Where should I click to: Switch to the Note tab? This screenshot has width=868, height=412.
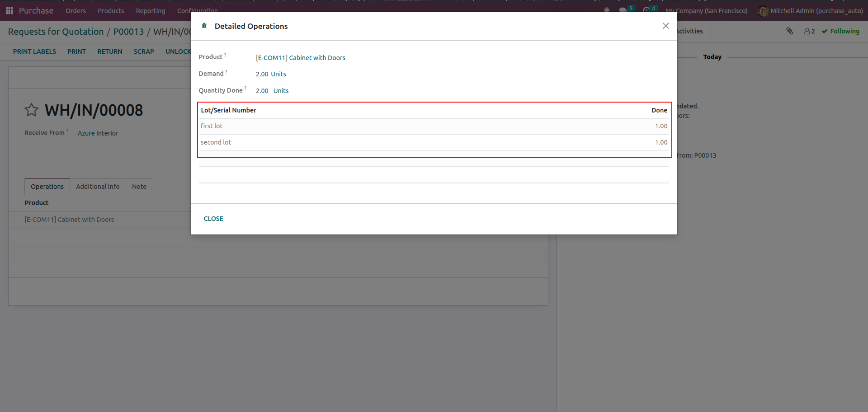[139, 187]
